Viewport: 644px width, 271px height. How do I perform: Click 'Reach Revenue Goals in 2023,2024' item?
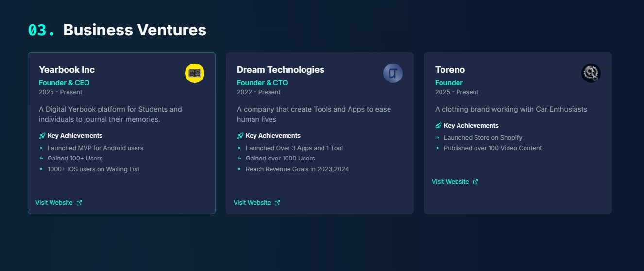(297, 169)
